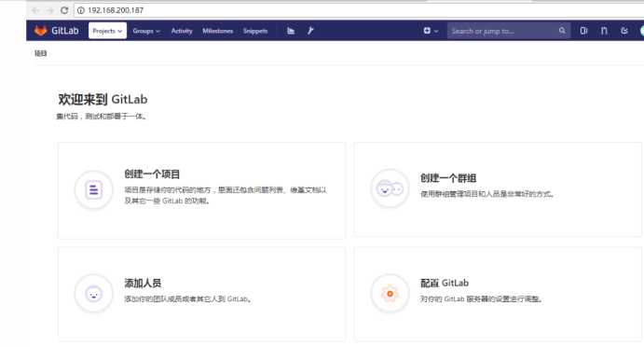Expand the Groups dropdown

pyautogui.click(x=145, y=31)
